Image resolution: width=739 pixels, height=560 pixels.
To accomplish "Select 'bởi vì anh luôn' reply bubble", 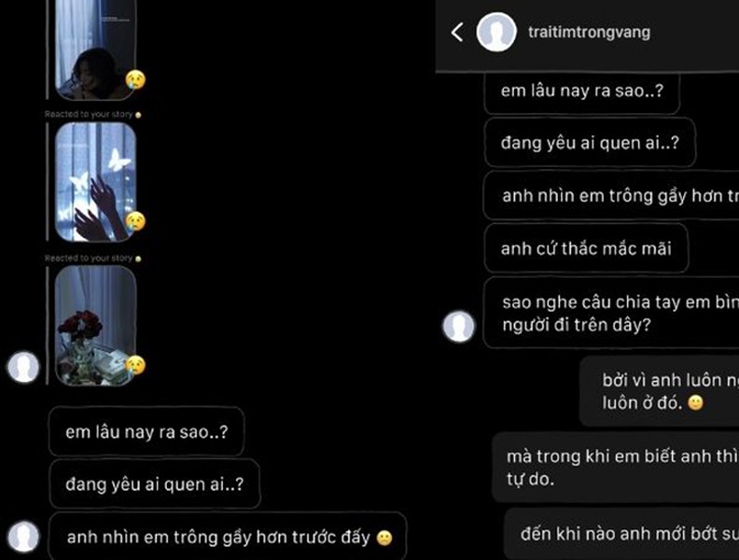I will coord(660,391).
